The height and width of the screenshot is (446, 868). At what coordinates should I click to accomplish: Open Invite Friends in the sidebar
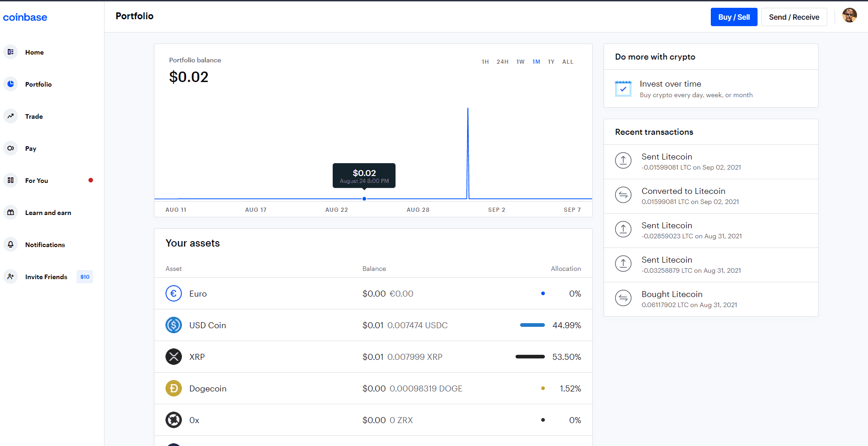[x=46, y=277]
